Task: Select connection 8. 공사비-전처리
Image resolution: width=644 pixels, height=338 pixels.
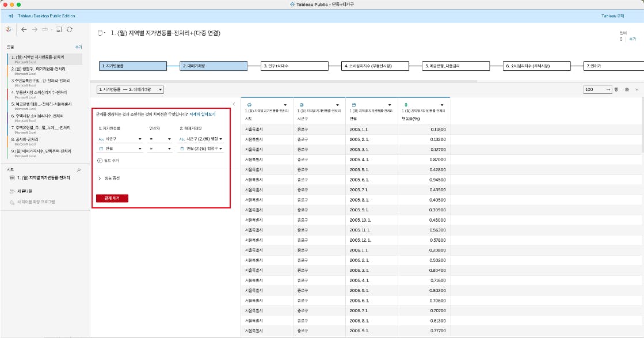Action: pyautogui.click(x=44, y=141)
